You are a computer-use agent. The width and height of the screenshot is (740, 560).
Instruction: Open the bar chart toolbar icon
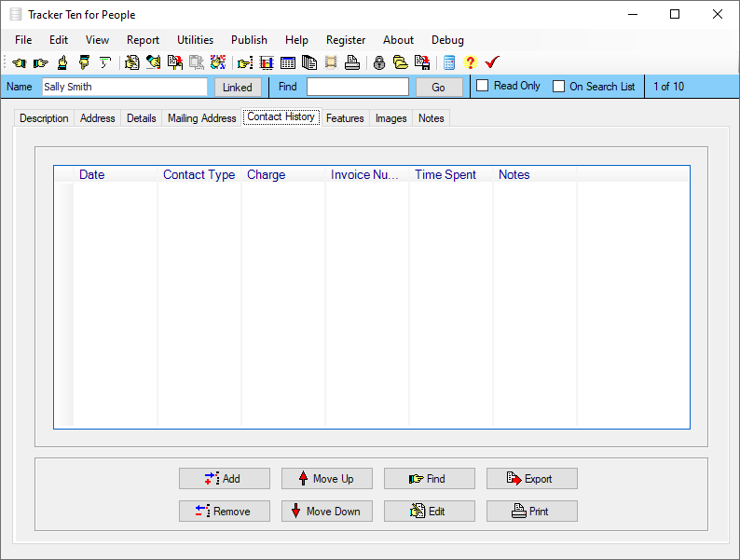(267, 62)
